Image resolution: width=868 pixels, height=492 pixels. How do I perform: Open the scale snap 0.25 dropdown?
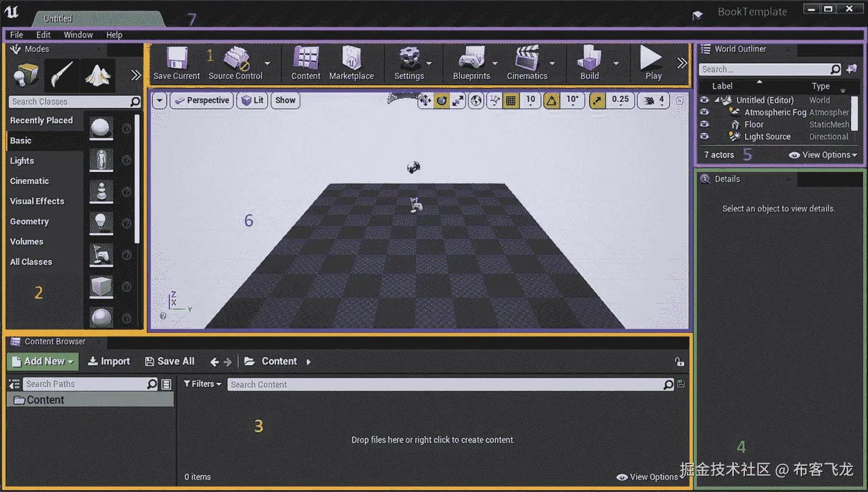[x=620, y=101]
